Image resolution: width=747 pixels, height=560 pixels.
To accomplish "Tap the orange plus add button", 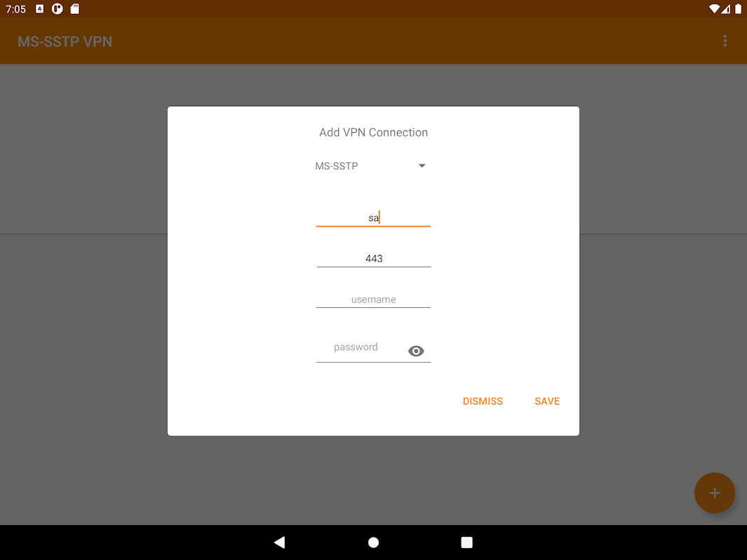I will [714, 493].
